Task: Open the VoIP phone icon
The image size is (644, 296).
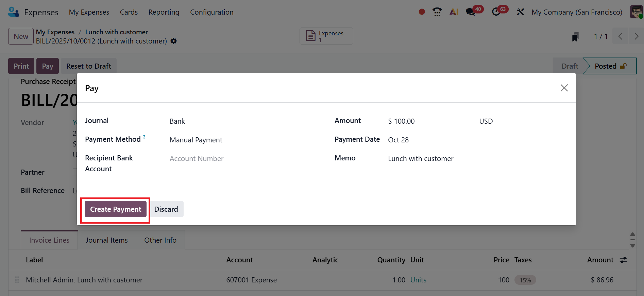Action: [437, 12]
